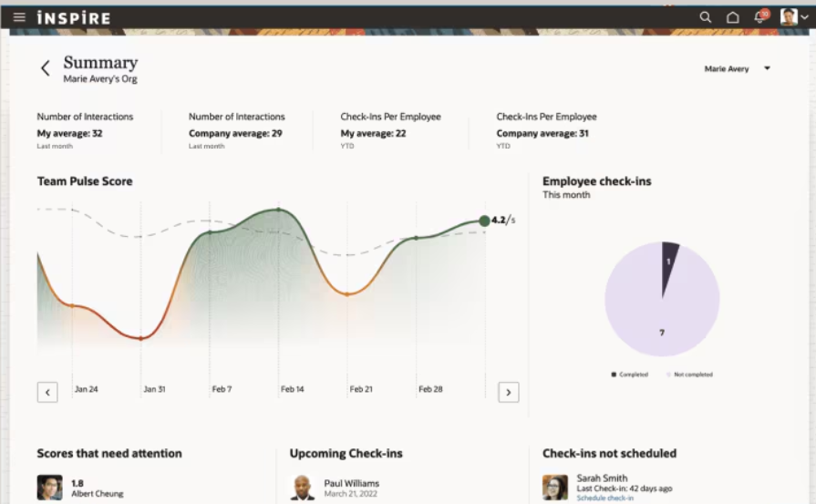Viewport: 816px width, 504px height.
Task: Go back using the Summary arrow
Action: 46,68
